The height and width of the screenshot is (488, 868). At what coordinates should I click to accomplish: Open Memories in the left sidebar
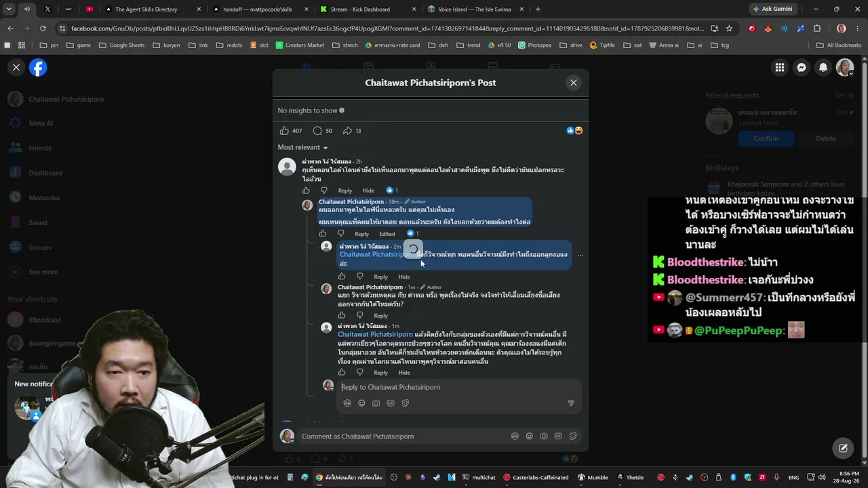(x=44, y=198)
